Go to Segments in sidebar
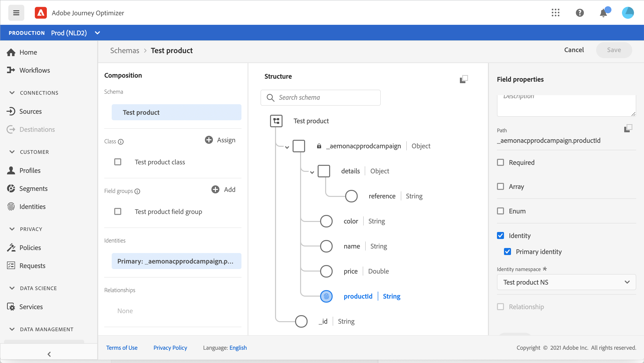Viewport: 644px width, 363px height. 33,188
